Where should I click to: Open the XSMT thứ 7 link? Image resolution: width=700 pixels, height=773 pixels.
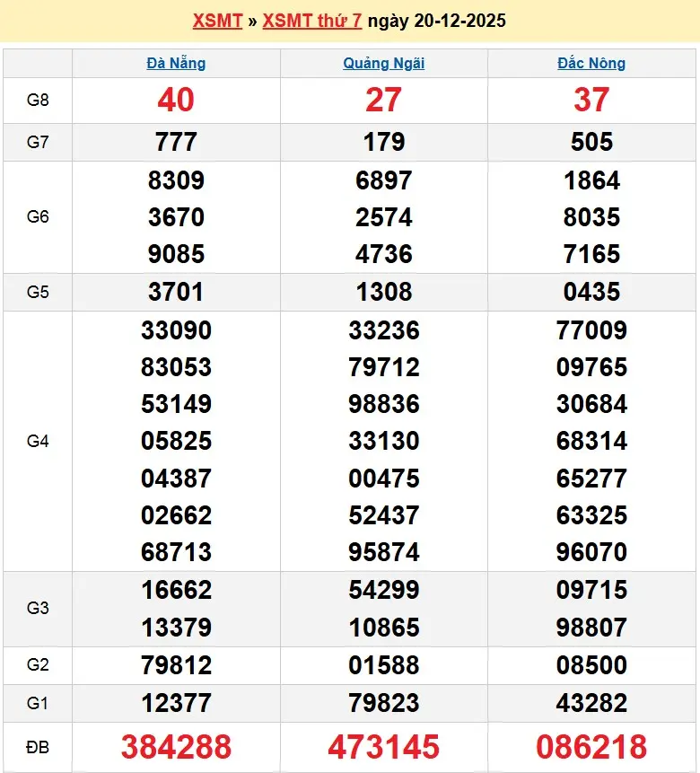point(311,21)
